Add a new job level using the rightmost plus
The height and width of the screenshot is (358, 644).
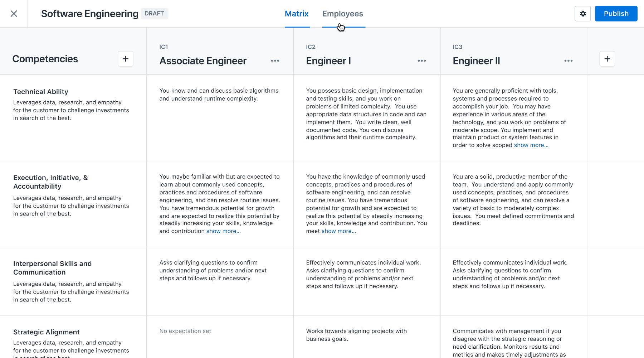[607, 59]
